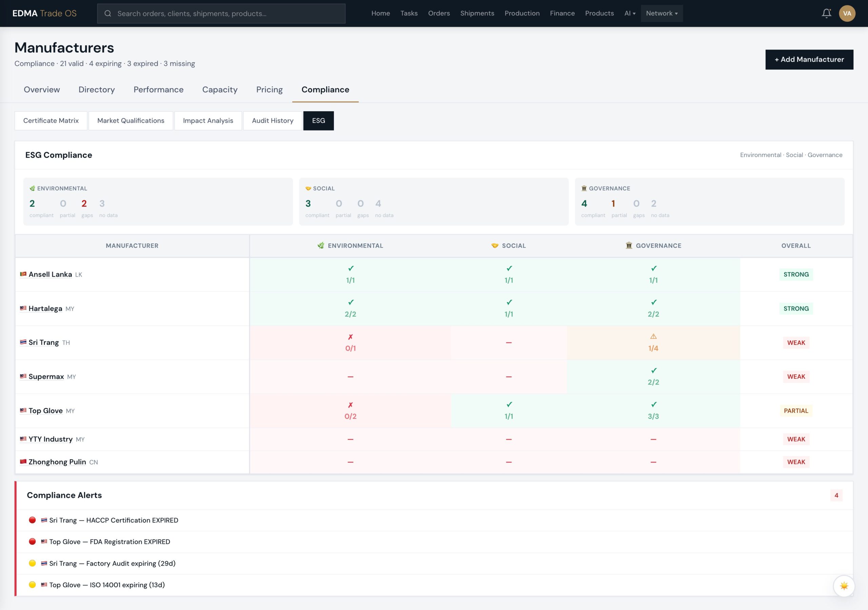Select the ESG sub-tab

pos(318,121)
